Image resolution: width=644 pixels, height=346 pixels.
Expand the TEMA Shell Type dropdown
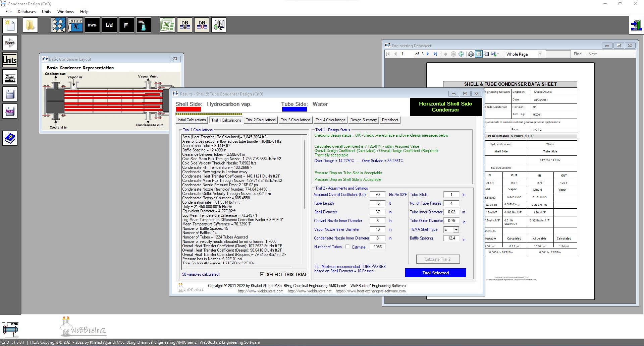(x=456, y=230)
